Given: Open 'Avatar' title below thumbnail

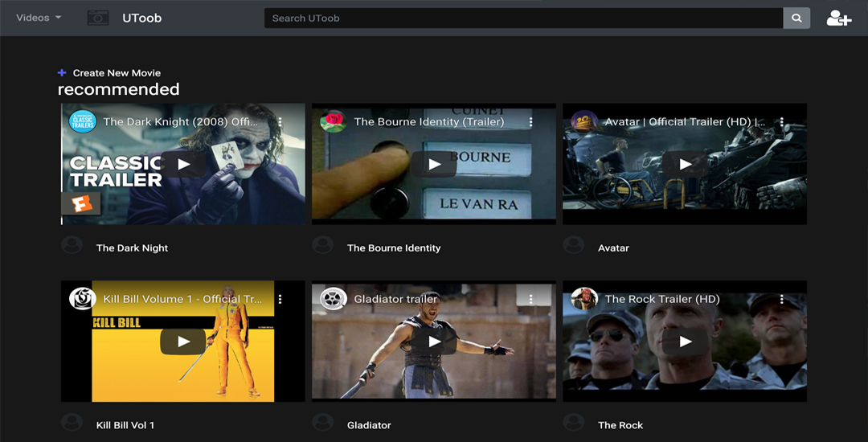Looking at the screenshot, I should 613,248.
